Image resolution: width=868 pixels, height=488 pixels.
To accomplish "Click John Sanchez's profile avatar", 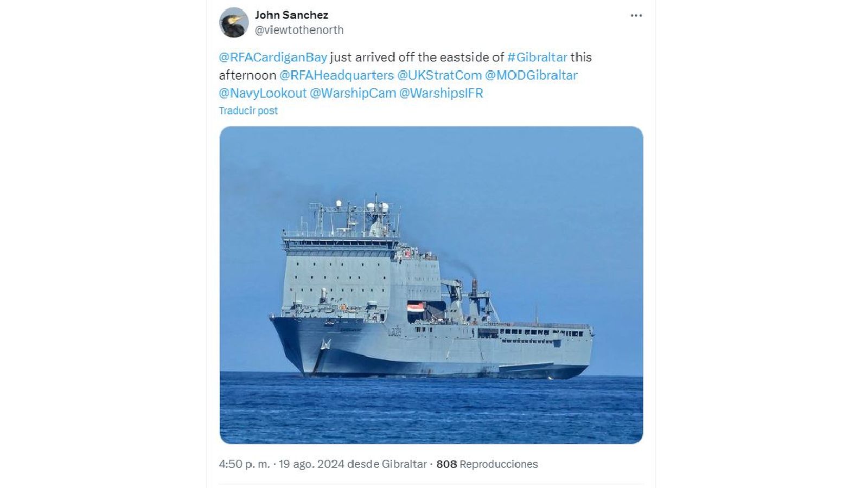I will coord(234,22).
